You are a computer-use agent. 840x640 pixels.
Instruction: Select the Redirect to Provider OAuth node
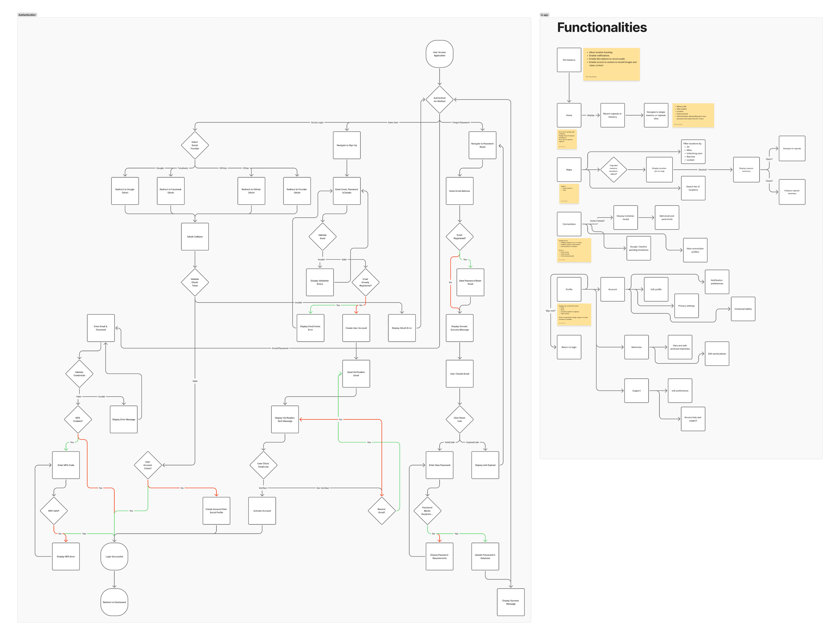coord(297,191)
